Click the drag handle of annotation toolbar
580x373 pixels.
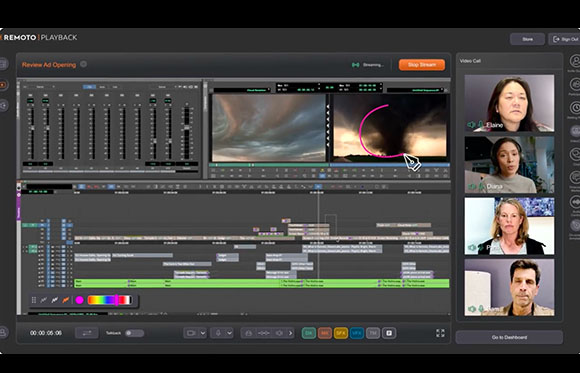pos(34,300)
